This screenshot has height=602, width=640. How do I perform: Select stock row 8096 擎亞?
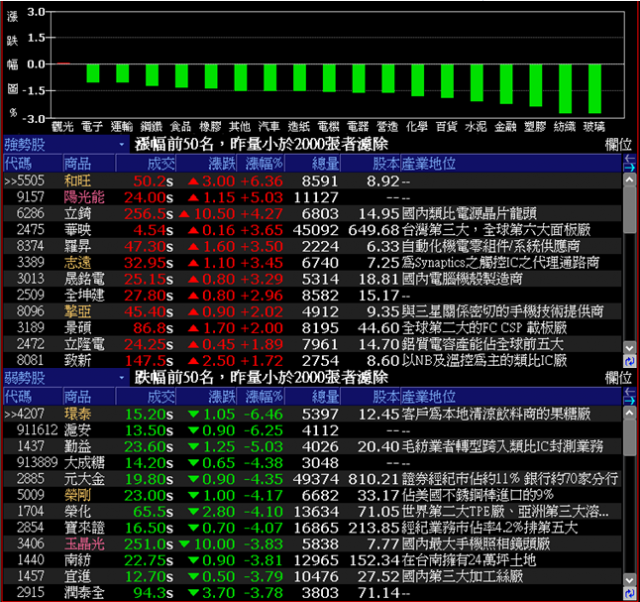click(x=312, y=311)
